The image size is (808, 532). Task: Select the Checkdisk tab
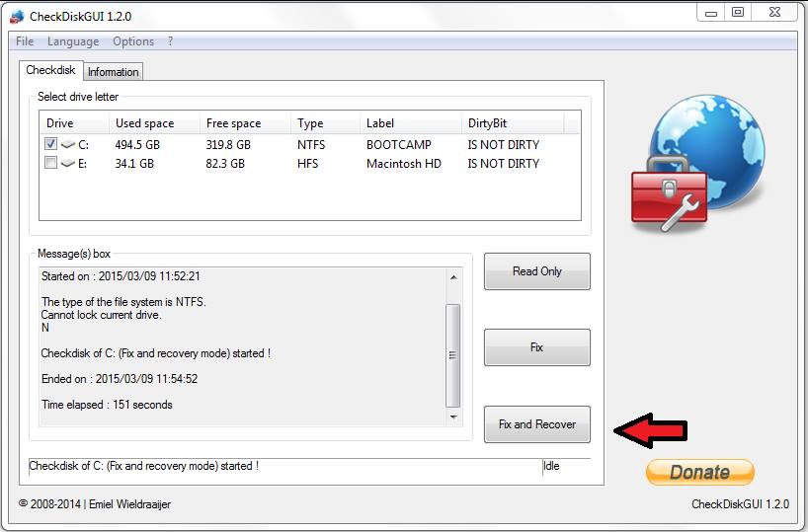click(50, 71)
